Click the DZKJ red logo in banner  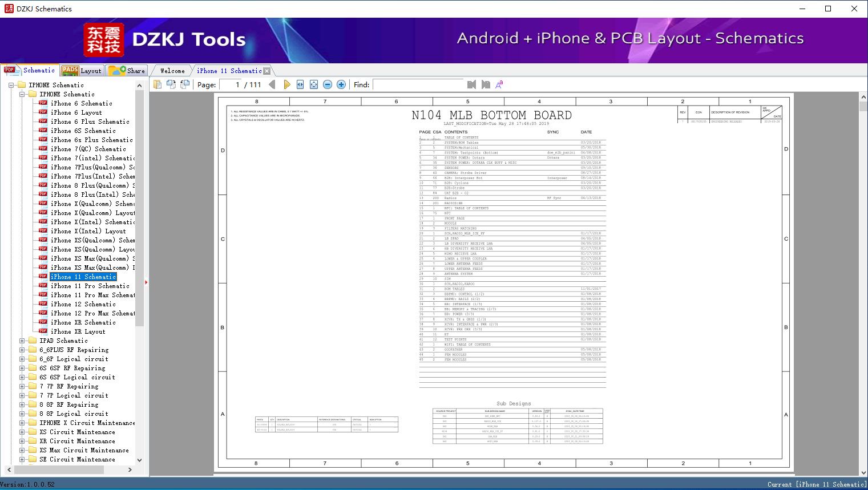pyautogui.click(x=104, y=40)
